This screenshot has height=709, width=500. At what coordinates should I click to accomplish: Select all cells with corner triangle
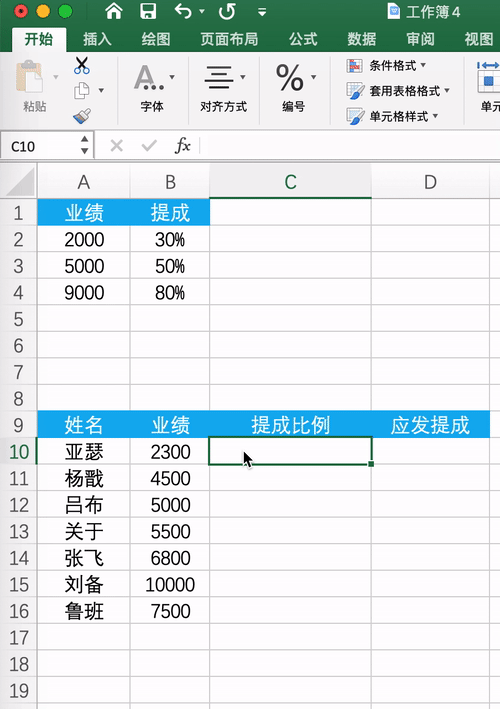[x=18, y=181]
